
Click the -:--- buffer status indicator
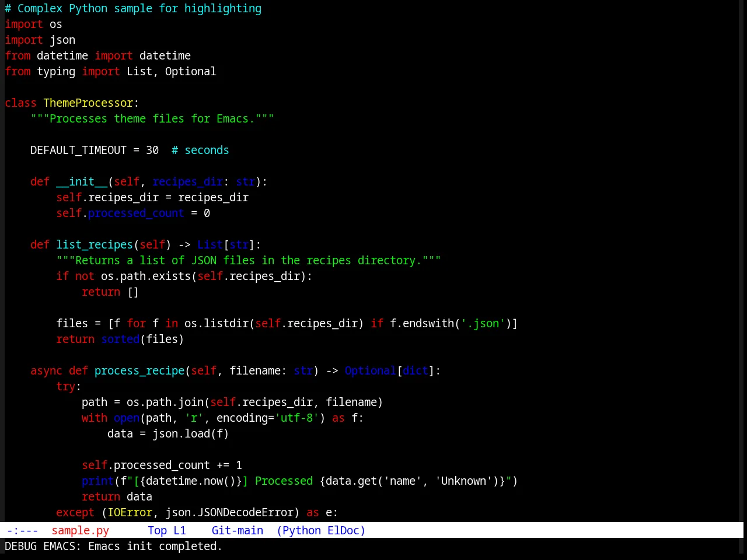click(23, 530)
